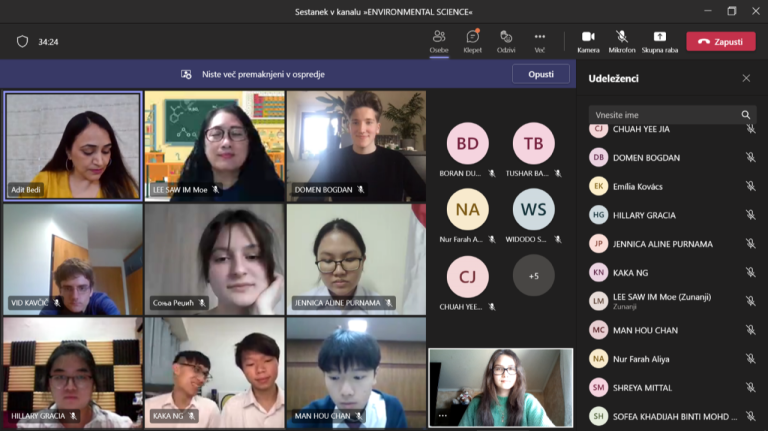Click the search magnifier in participants panel
Image resolution: width=768 pixels, height=431 pixels.
[746, 115]
